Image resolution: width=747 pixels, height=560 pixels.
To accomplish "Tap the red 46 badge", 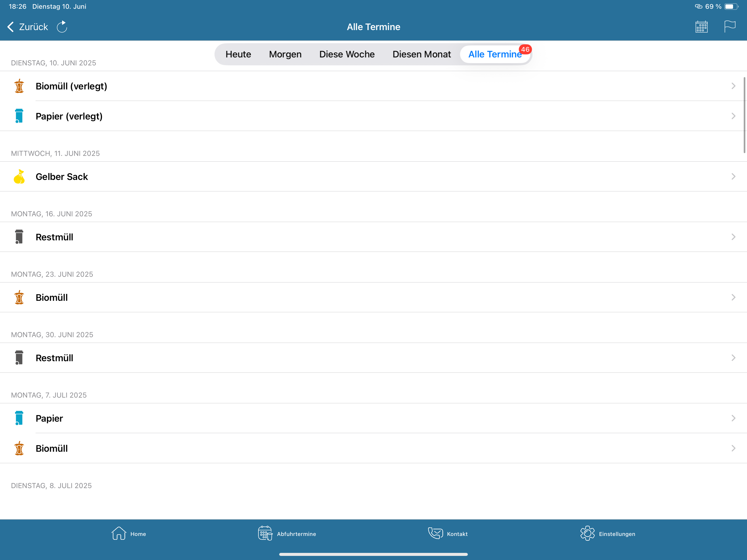I will click(525, 49).
